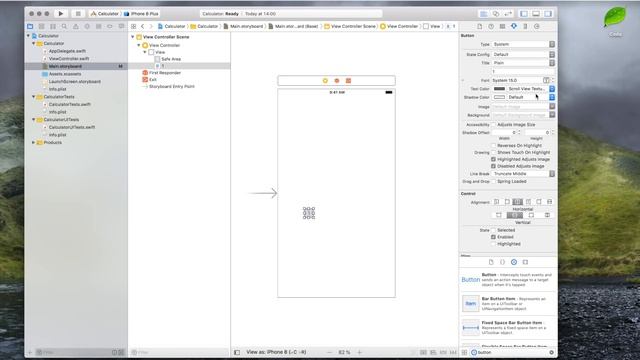Switch to the Standard editor
Viewport: 640px width, 360px height.
click(484, 14)
